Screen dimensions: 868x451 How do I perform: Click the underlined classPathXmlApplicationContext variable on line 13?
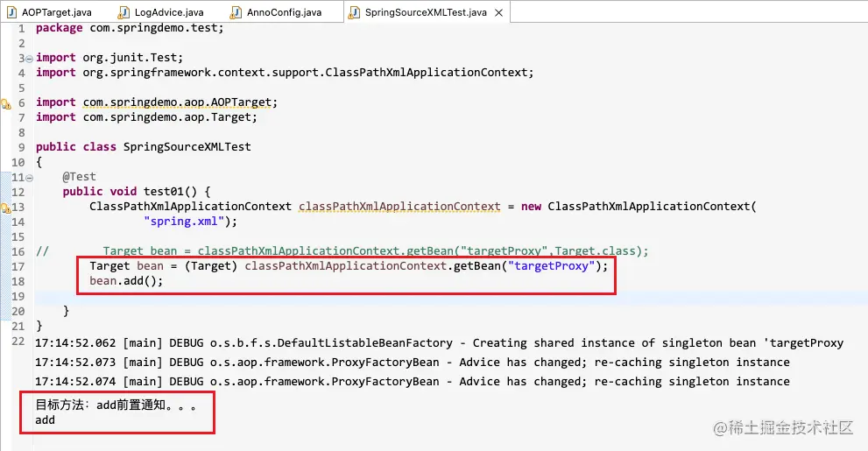click(x=399, y=207)
